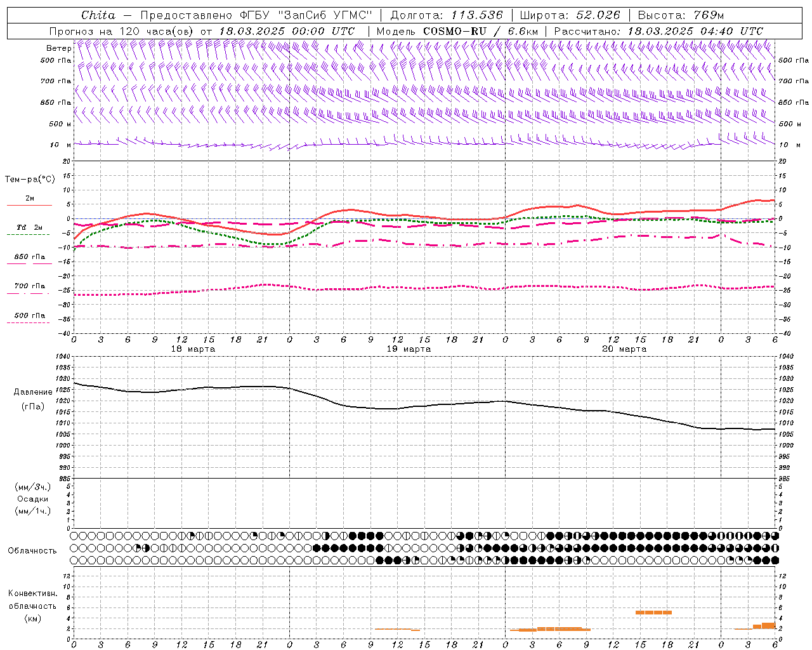Select the "Прогноз на 120 часа(ов)" forecast header text
The height and width of the screenshot is (650, 812).
(122, 31)
